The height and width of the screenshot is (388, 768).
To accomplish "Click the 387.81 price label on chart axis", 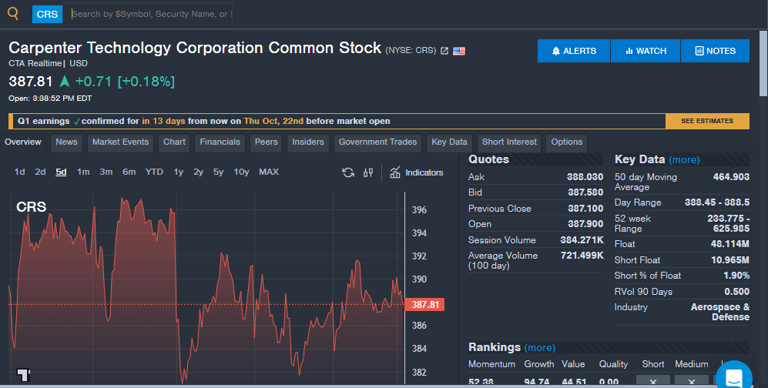I will (x=425, y=305).
